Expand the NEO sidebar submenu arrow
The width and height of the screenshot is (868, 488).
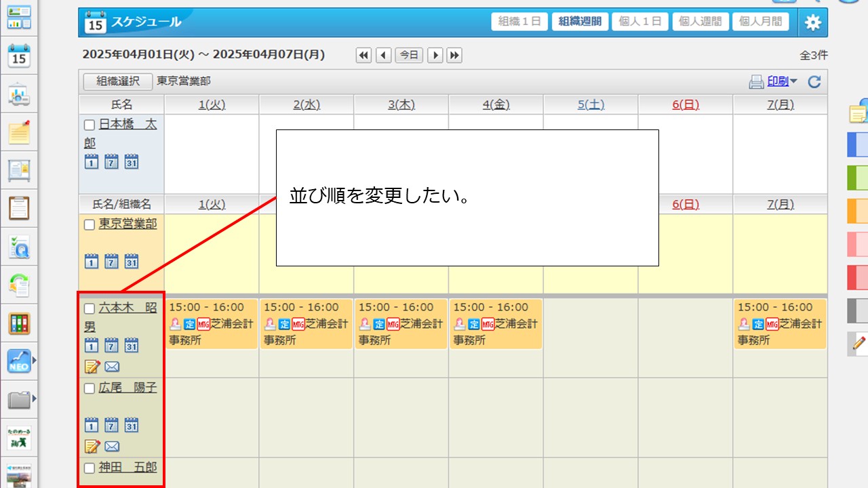(34, 361)
